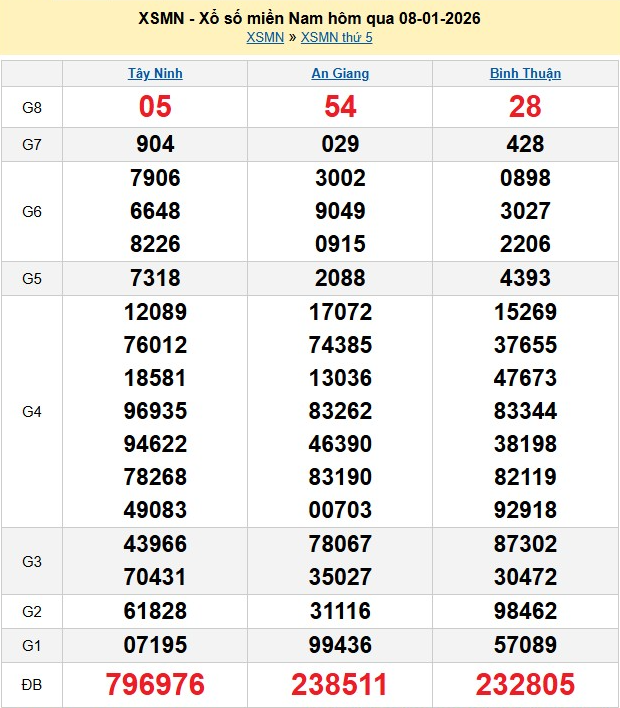Click Bình Thuận special prize 232805

(x=525, y=684)
